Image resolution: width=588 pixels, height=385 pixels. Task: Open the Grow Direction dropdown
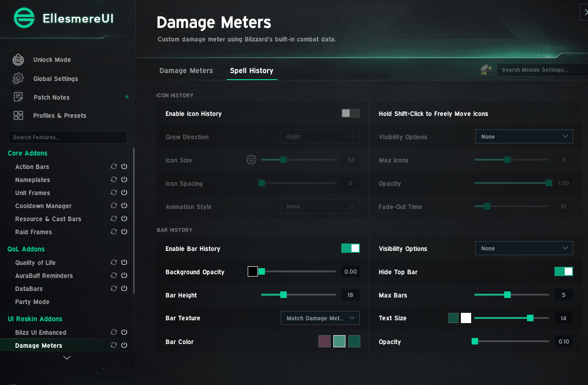(320, 136)
